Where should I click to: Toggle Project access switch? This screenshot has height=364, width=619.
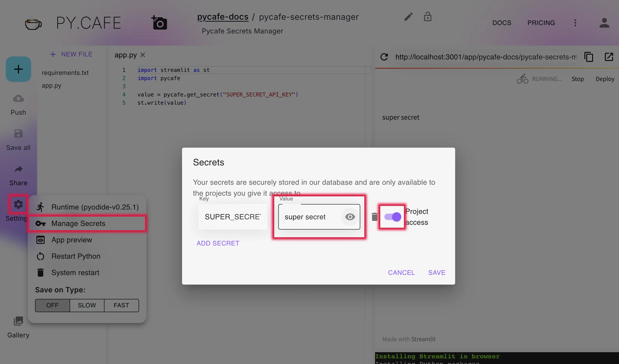click(393, 217)
